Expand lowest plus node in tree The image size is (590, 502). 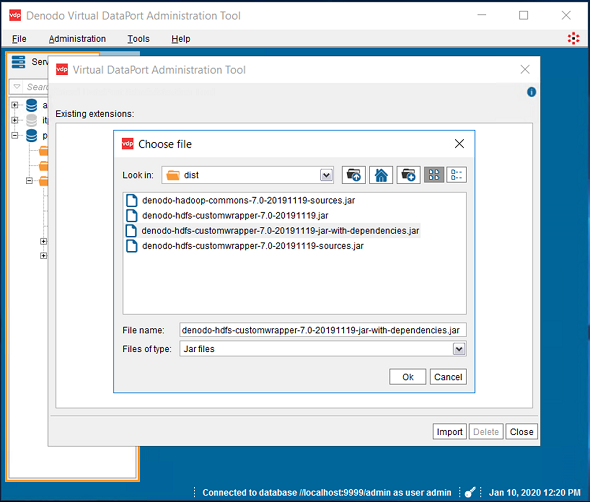coord(44,256)
